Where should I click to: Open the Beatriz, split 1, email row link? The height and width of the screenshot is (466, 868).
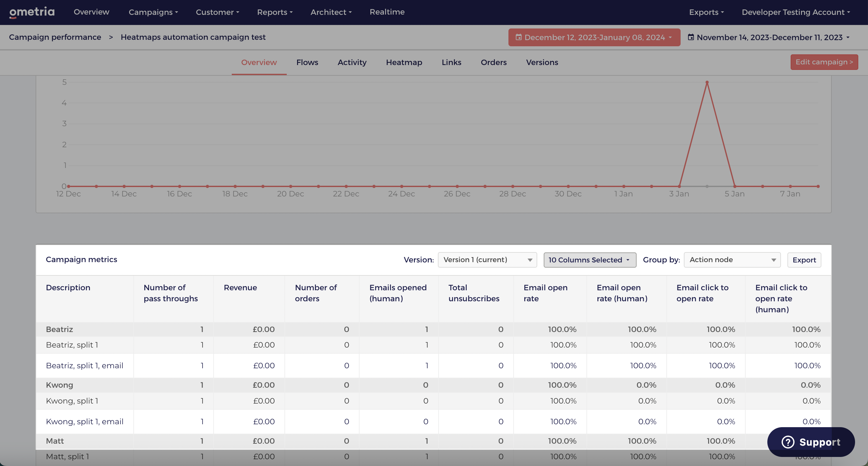pos(84,366)
